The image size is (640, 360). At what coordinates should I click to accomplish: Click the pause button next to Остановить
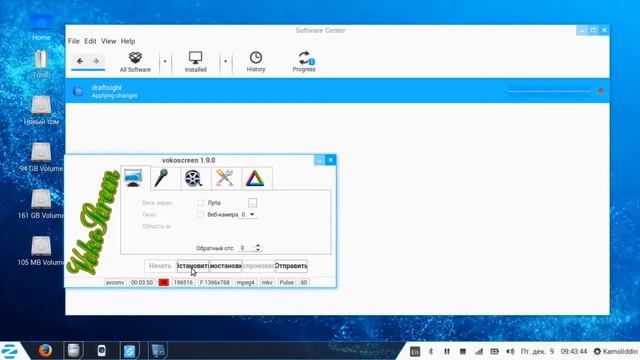(x=226, y=266)
